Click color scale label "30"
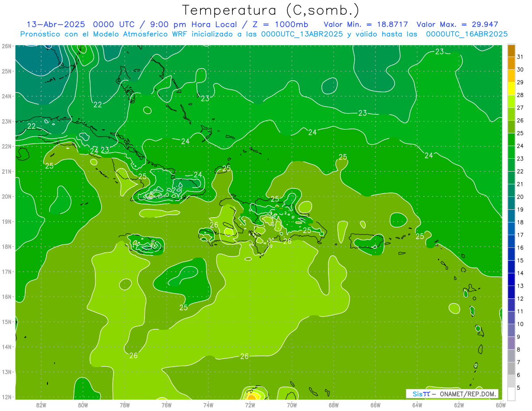 click(520, 70)
